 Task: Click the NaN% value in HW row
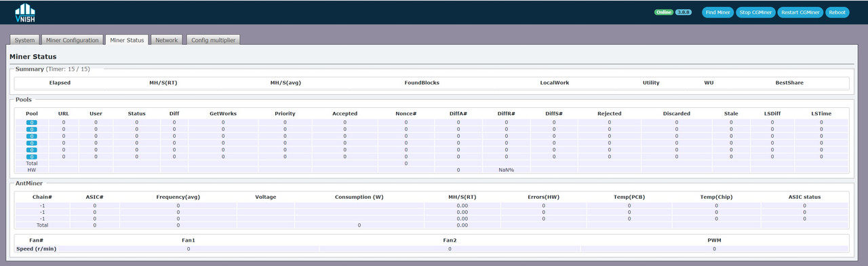[x=506, y=170]
